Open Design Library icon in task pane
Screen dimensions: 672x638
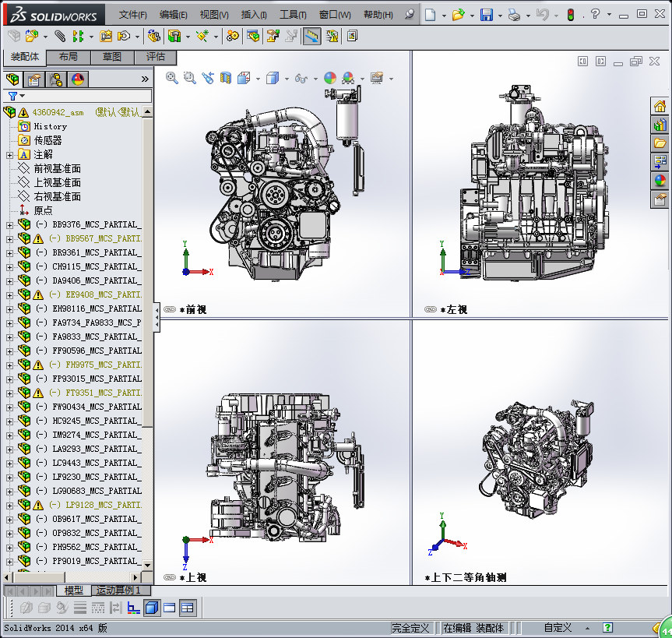pyautogui.click(x=660, y=125)
